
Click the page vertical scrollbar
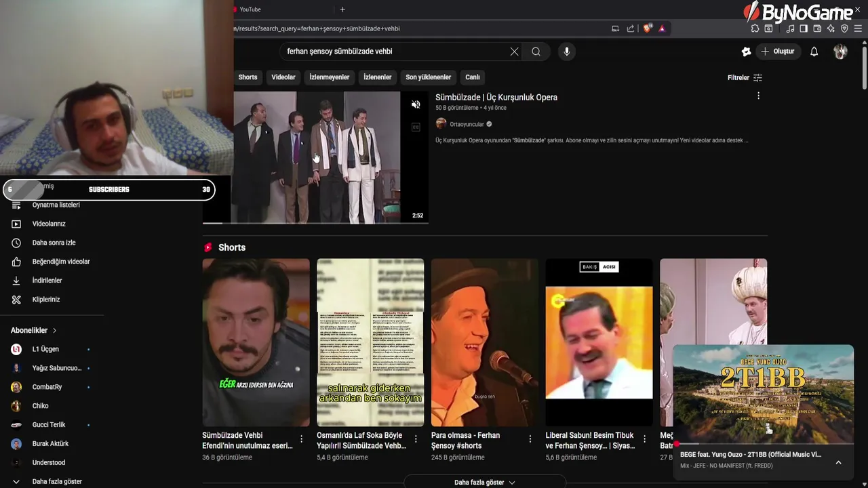point(864,68)
